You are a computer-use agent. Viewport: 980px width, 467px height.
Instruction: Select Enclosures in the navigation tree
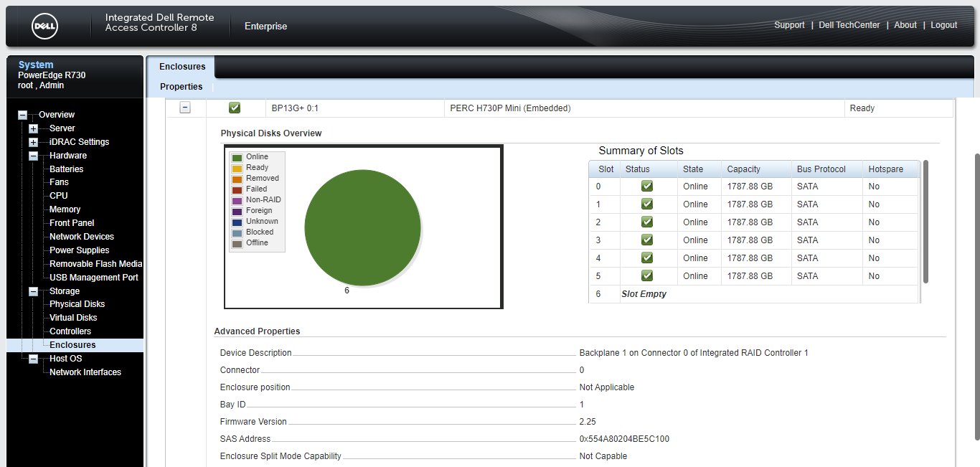point(72,345)
